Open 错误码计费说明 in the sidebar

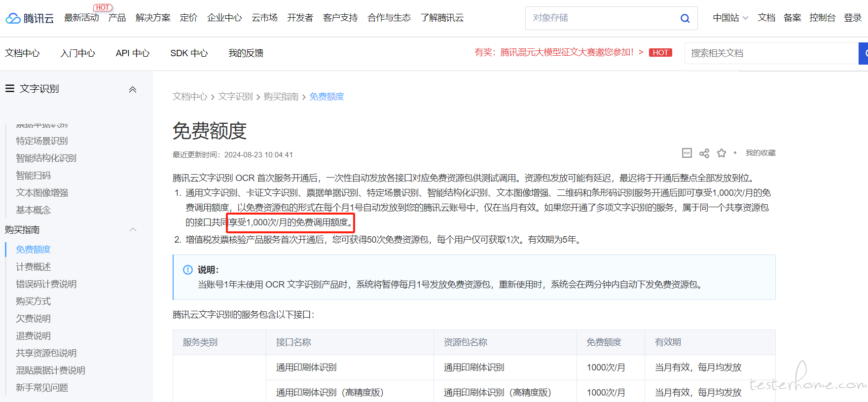46,284
